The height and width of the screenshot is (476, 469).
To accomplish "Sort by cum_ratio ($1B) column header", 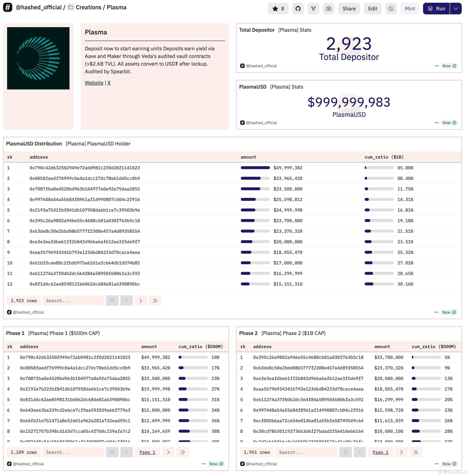I will click(384, 157).
